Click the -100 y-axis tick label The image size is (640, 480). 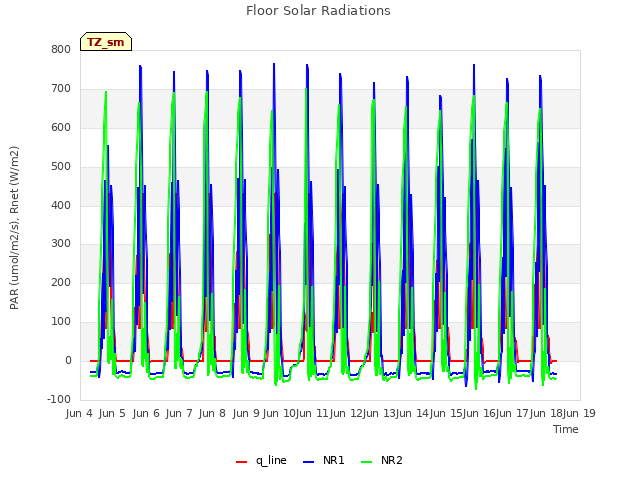click(x=59, y=399)
